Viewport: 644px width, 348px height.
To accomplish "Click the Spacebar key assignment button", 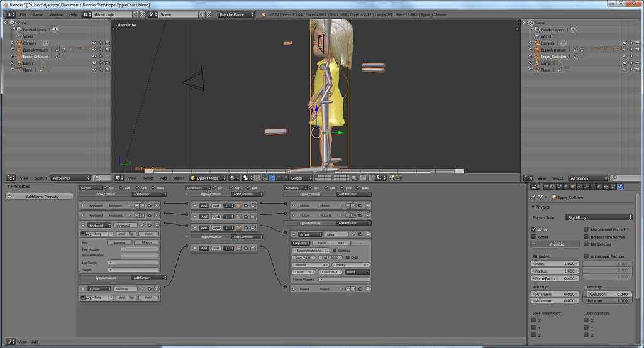I will 119,242.
